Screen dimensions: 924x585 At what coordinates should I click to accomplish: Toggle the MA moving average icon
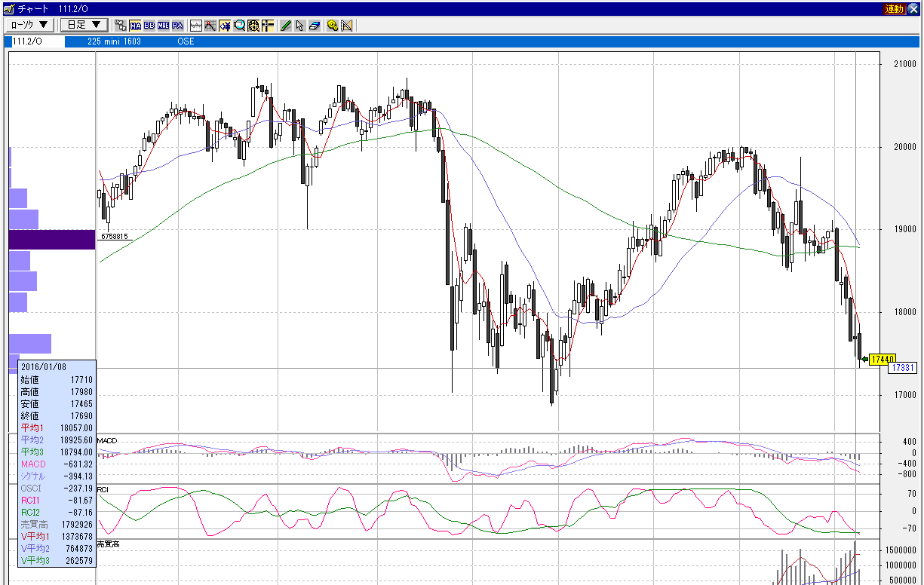[x=135, y=25]
